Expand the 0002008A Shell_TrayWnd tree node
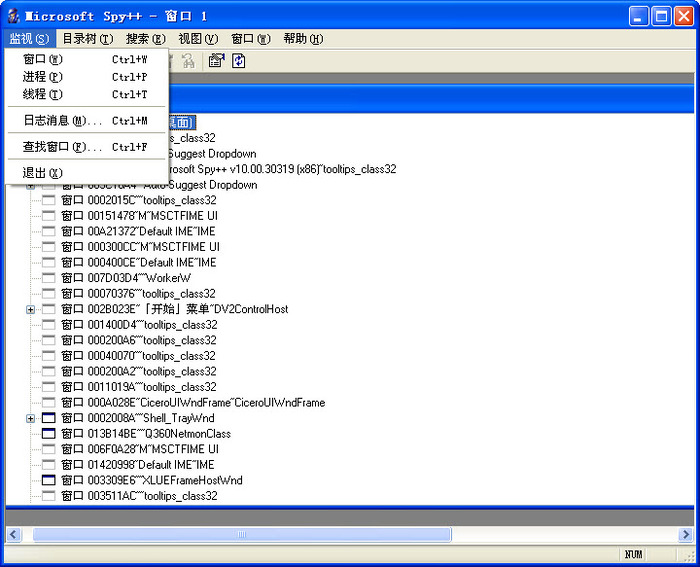Screen dimensions: 700x567 click(x=30, y=418)
